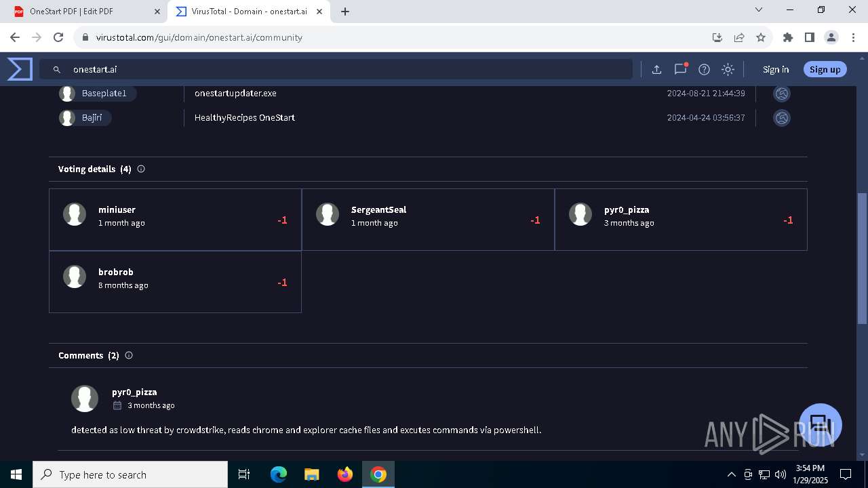868x488 pixels.
Task: Open the help question mark icon
Action: [x=704, y=69]
